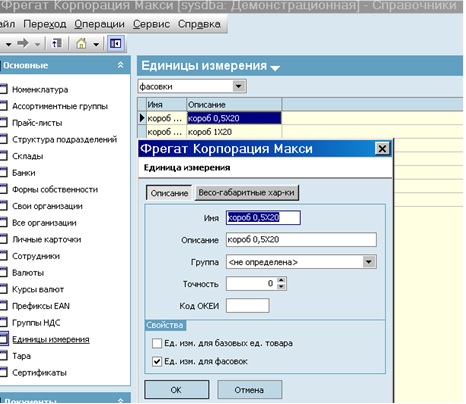Open Сертификаты in the sidebar
The height and width of the screenshot is (404, 466).
pos(39,373)
